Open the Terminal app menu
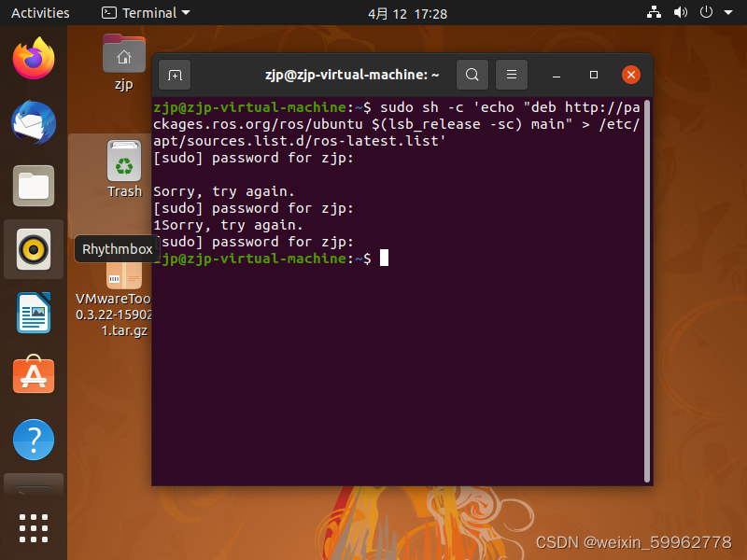 pos(146,13)
